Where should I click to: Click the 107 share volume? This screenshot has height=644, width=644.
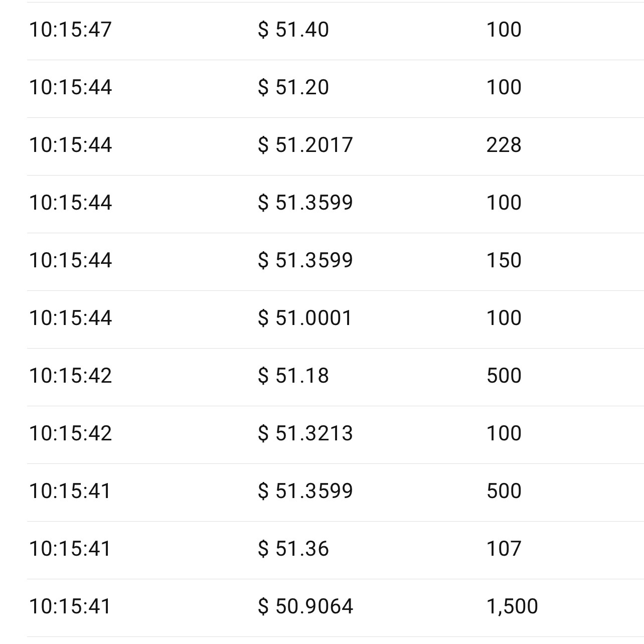504,549
